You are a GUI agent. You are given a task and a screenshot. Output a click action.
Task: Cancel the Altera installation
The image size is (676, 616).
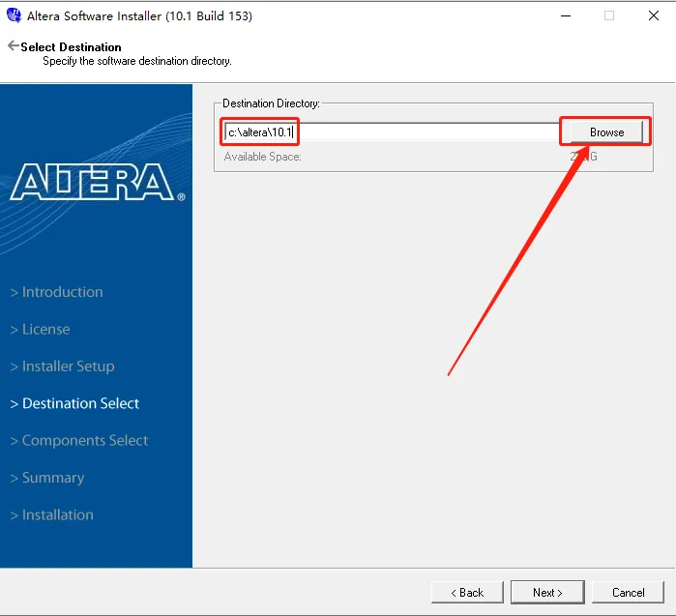629,592
